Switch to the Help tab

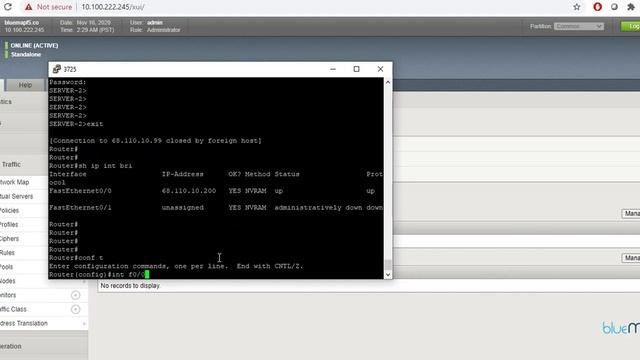click(x=25, y=85)
